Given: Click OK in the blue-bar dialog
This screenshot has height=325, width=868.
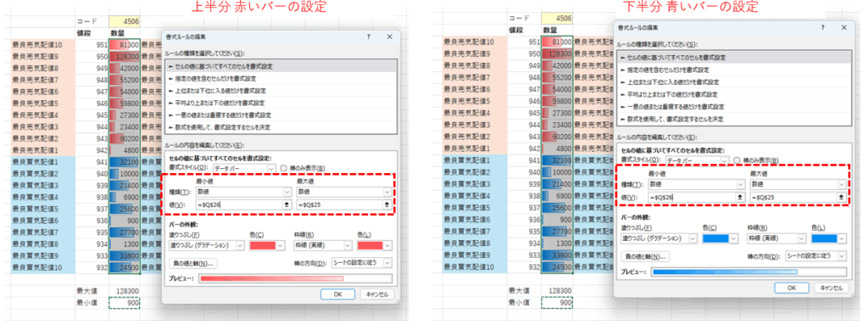Looking at the screenshot, I should pos(792,288).
